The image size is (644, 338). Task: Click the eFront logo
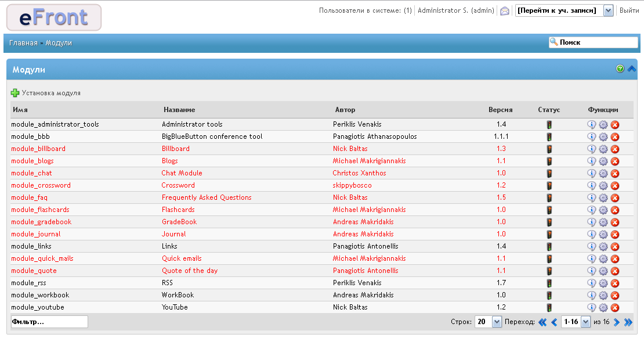click(x=54, y=17)
